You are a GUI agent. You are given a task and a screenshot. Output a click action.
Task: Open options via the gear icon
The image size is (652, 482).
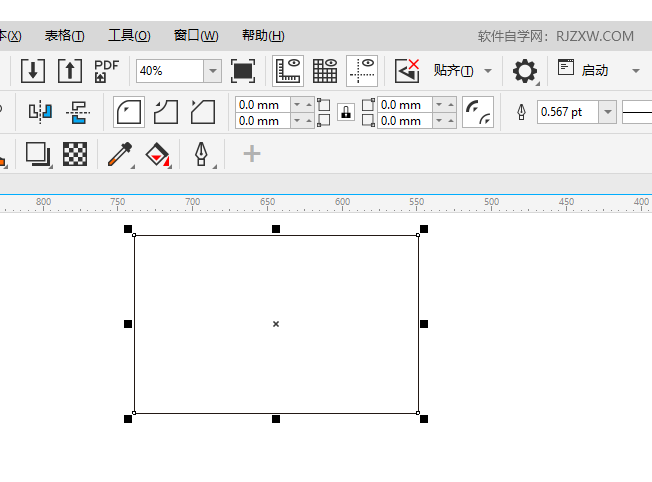point(524,71)
